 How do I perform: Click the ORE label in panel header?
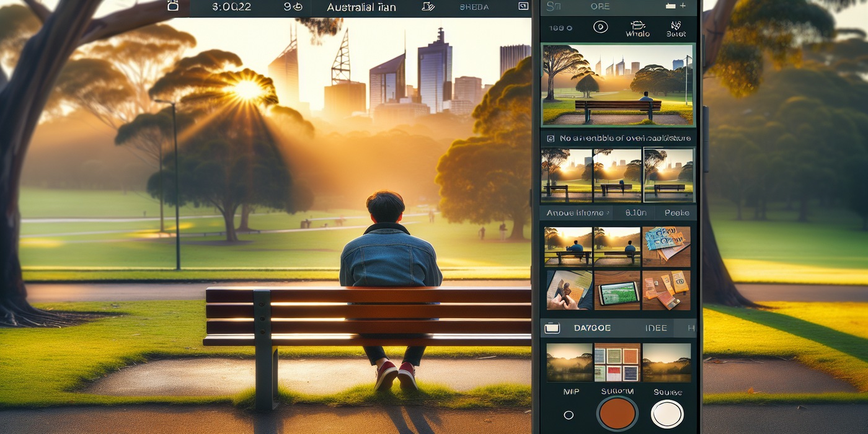point(600,6)
